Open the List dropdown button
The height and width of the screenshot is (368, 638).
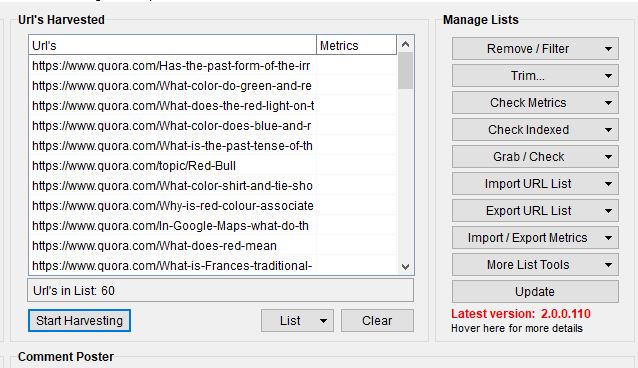click(x=297, y=321)
